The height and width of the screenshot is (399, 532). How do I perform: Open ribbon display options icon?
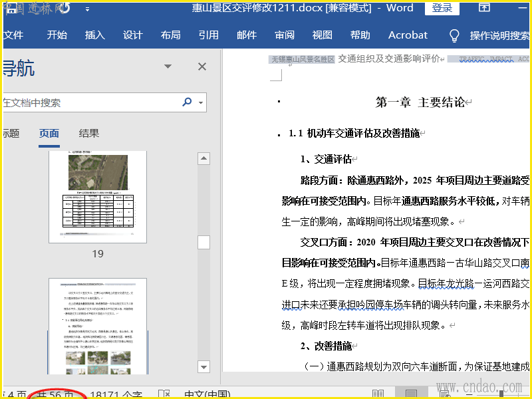pyautogui.click(x=485, y=8)
